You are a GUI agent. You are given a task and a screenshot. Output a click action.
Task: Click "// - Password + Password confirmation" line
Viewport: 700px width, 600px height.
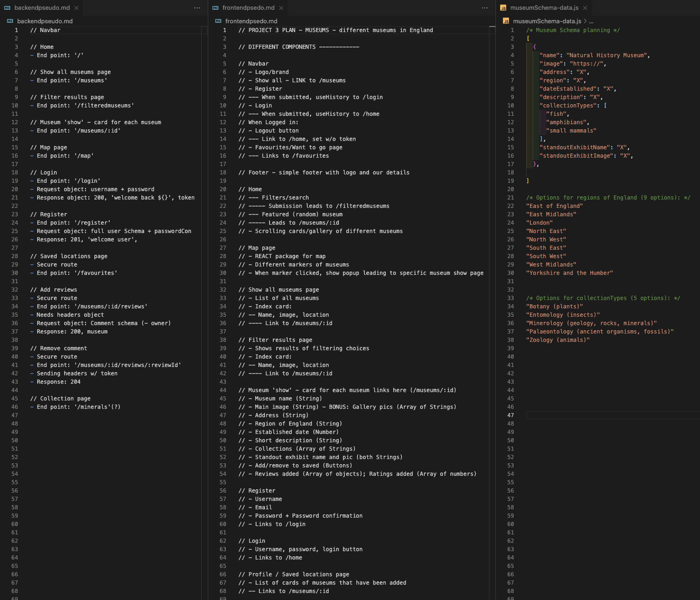click(x=301, y=516)
